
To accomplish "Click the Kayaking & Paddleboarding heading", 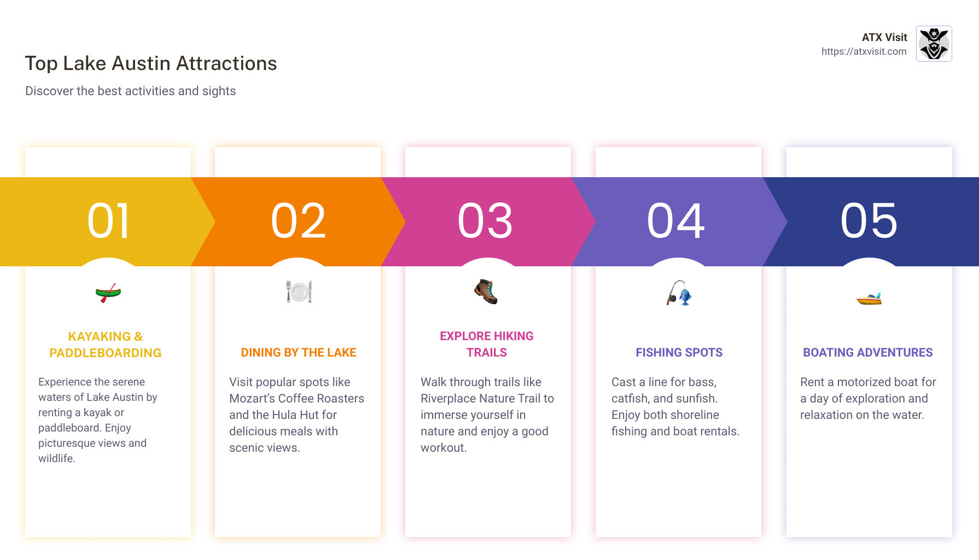I will click(x=106, y=345).
